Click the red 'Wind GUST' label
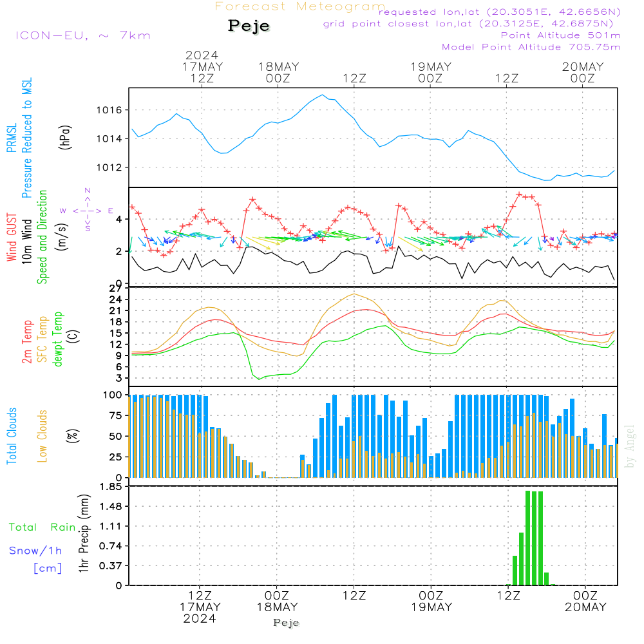Image resolution: width=644 pixels, height=644 pixels. click(12, 238)
